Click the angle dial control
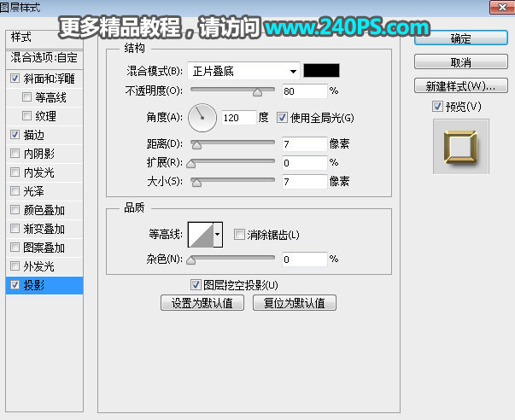 (202, 117)
